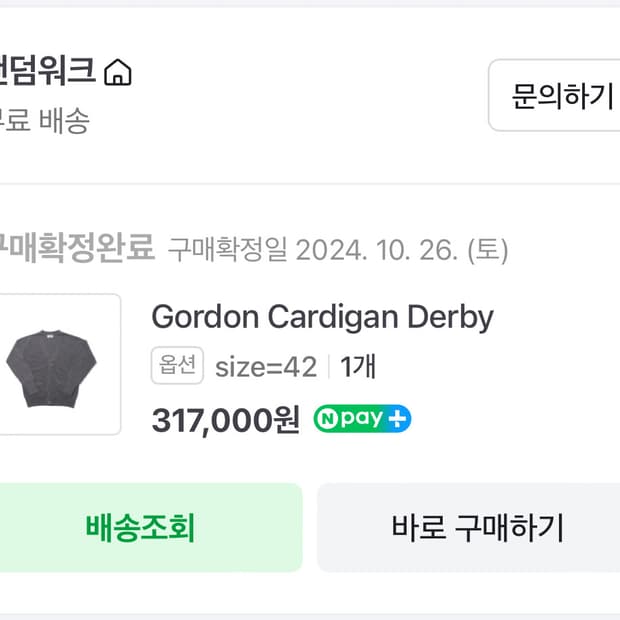
Task: Track shipment with 배송조회 button
Action: tap(140, 527)
